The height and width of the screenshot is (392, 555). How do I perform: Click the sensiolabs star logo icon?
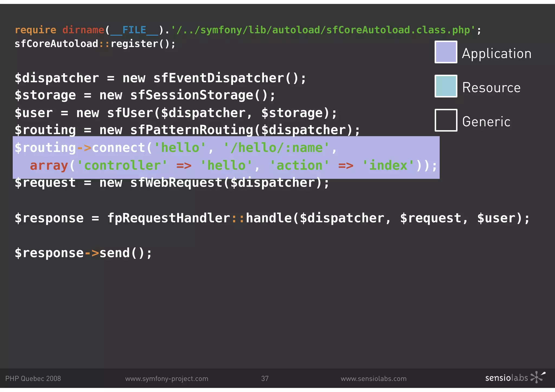pyautogui.click(x=538, y=377)
